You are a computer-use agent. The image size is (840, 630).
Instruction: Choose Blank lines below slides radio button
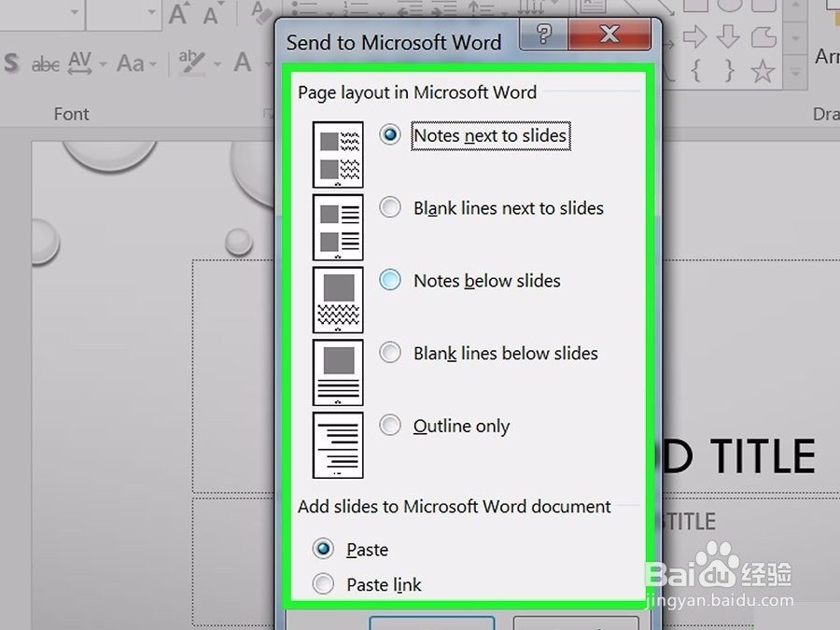[x=389, y=353]
